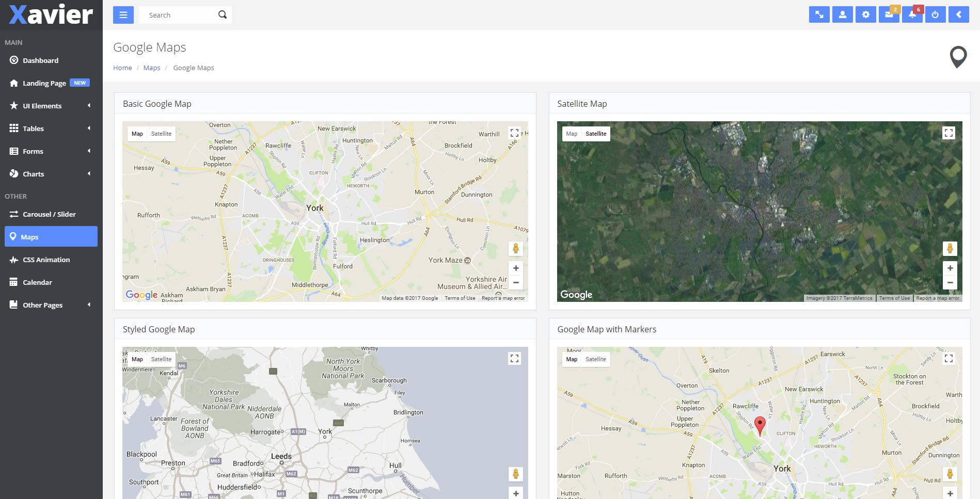
Task: Zoom in on the Satellite Map
Action: [x=950, y=268]
